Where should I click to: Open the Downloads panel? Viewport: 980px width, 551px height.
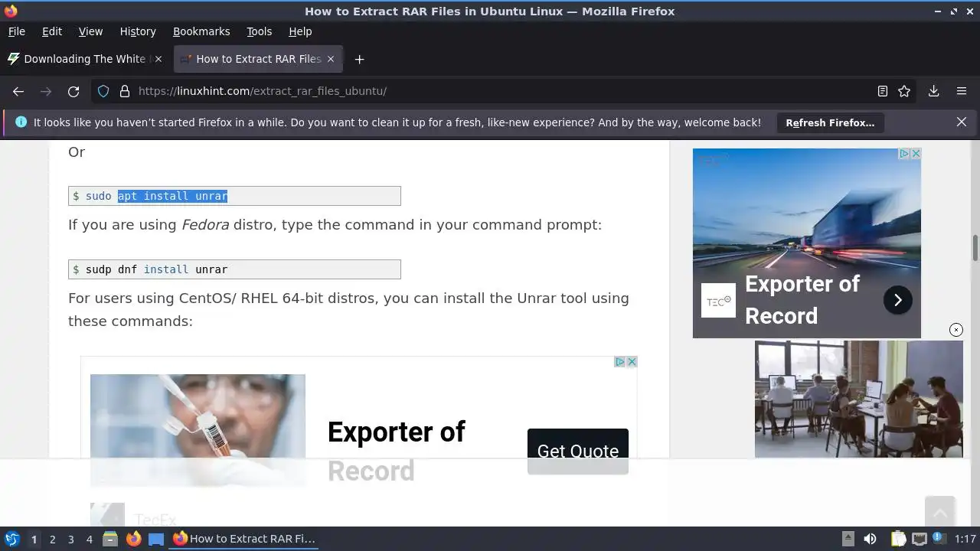point(933,91)
